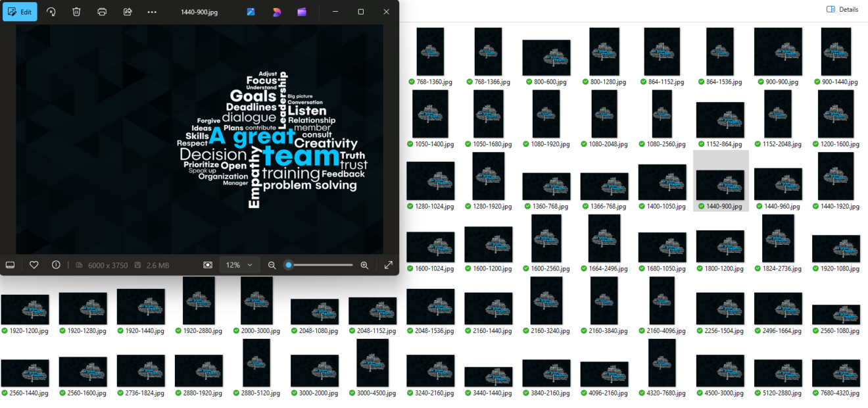Edit the photo in Designer
868x408 pixels.
[276, 12]
